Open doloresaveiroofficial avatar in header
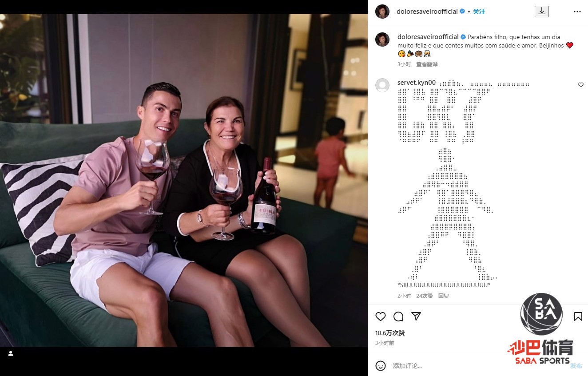 (382, 12)
